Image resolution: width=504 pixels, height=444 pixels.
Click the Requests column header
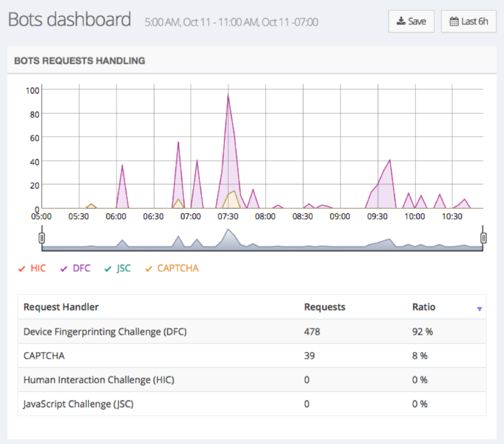(x=325, y=307)
